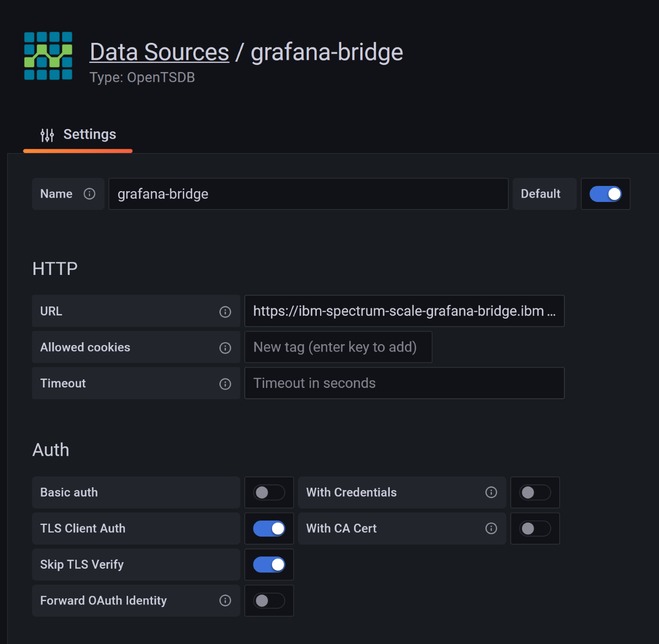Screen dimensions: 659x644
Task: Click the Name field info icon
Action: [89, 194]
